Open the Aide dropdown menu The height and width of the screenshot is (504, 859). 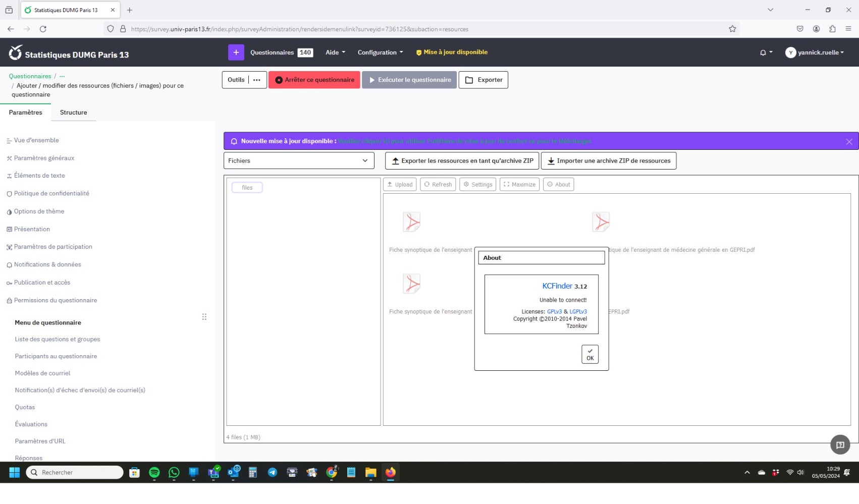click(335, 52)
